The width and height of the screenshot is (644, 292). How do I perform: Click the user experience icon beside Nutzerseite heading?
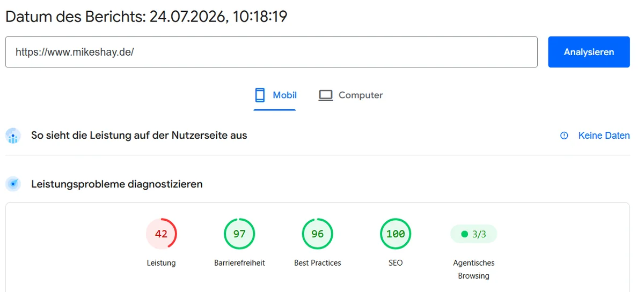tap(13, 136)
